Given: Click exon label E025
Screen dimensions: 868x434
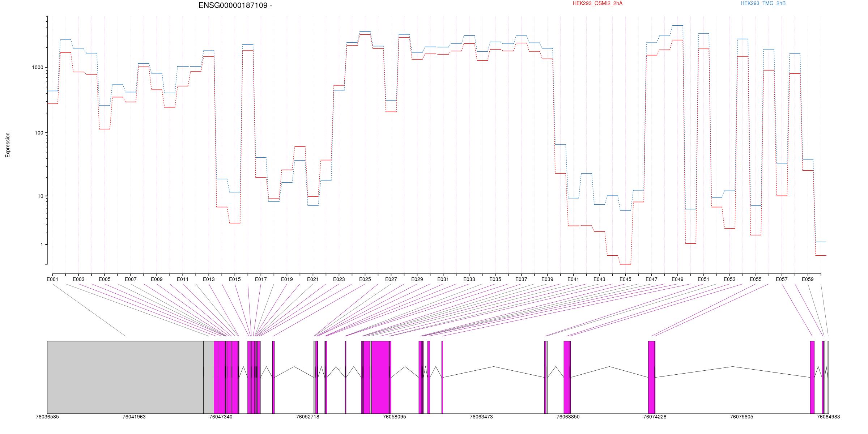Looking at the screenshot, I should tap(365, 279).
